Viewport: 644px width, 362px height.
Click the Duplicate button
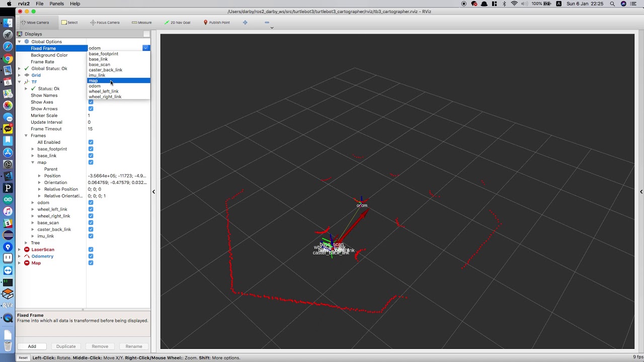pyautogui.click(x=66, y=346)
